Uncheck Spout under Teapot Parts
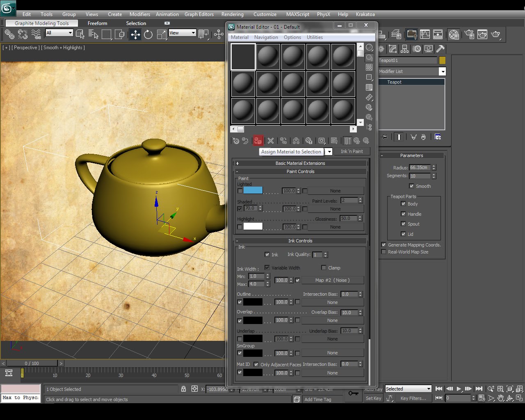This screenshot has width=525, height=420. click(x=403, y=224)
